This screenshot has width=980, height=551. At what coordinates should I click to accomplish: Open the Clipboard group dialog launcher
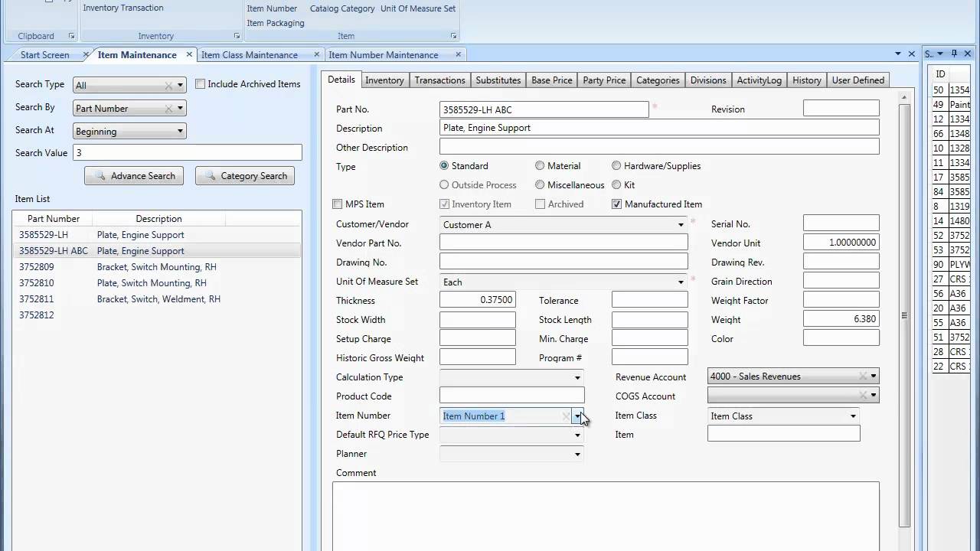pyautogui.click(x=72, y=36)
